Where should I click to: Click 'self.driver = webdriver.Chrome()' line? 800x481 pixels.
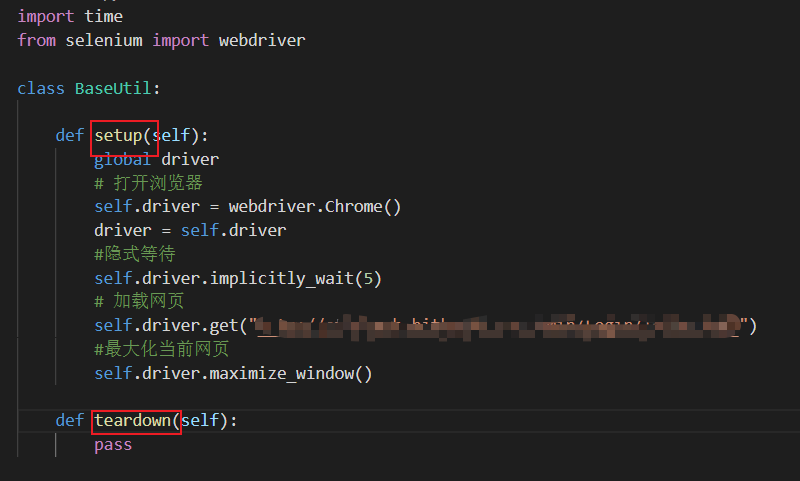pos(247,207)
